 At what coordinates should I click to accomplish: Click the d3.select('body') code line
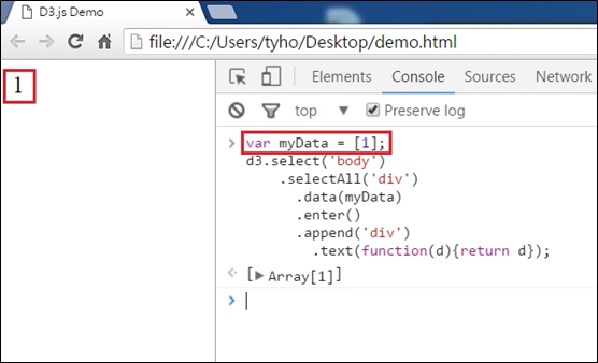316,161
